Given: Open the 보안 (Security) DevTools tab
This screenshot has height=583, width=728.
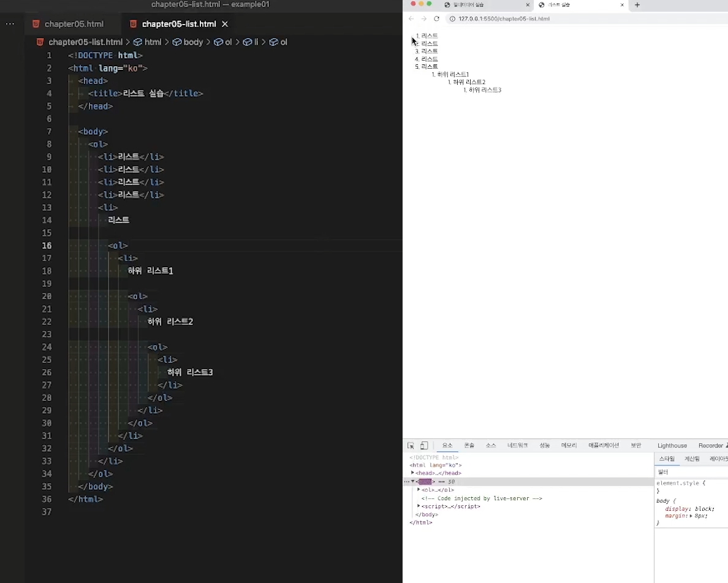Looking at the screenshot, I should pyautogui.click(x=636, y=446).
